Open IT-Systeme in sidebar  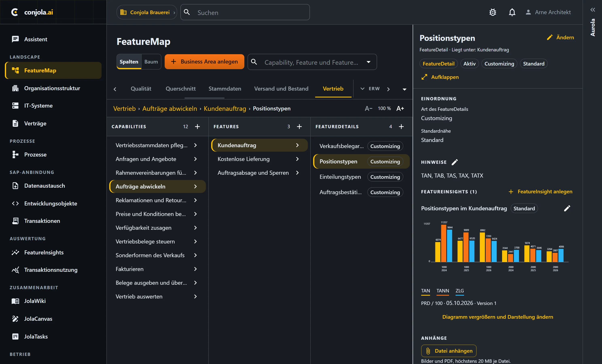coord(53,106)
